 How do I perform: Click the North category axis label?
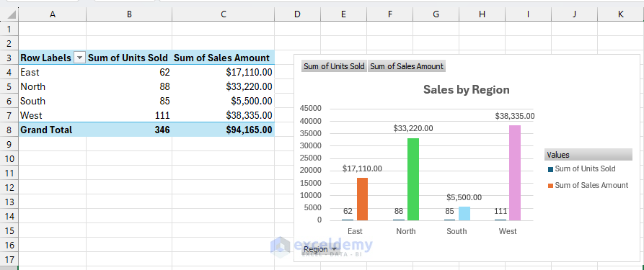tap(406, 231)
